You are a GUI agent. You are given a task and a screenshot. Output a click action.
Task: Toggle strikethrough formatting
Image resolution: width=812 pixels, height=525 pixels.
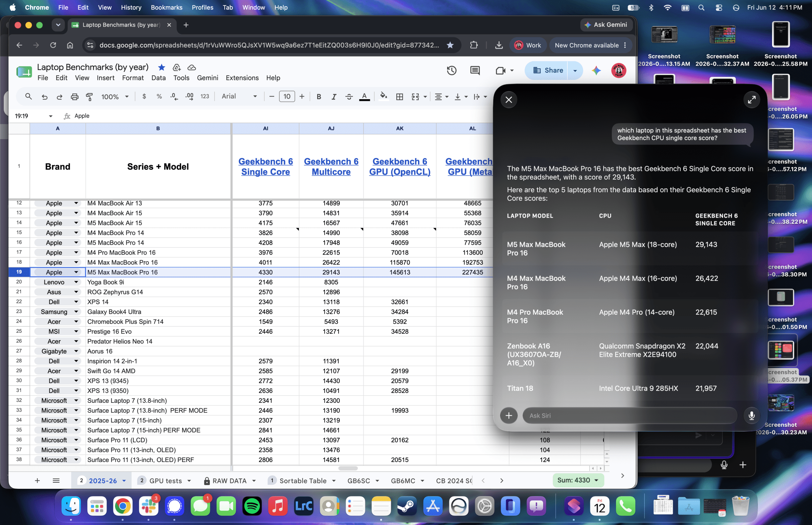pos(349,97)
